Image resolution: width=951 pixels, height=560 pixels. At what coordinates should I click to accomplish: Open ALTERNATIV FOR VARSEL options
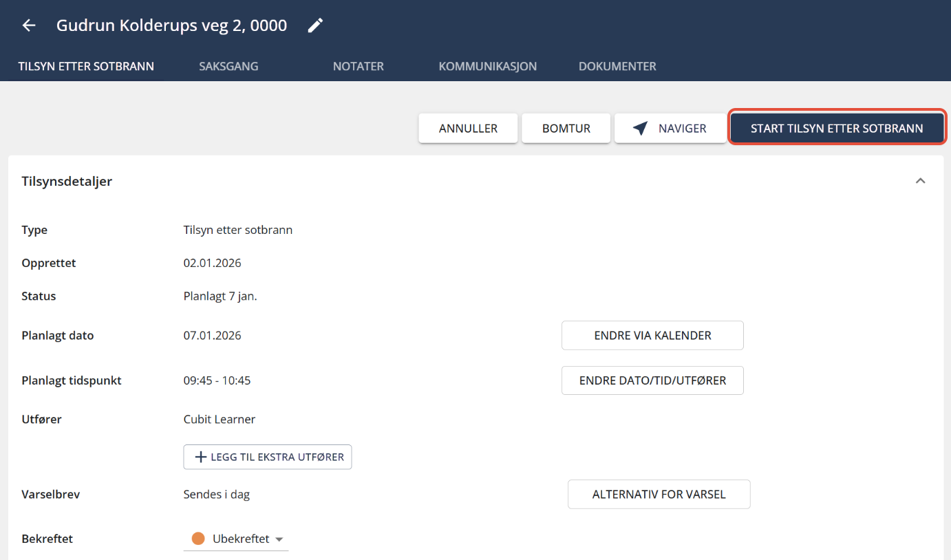point(659,494)
